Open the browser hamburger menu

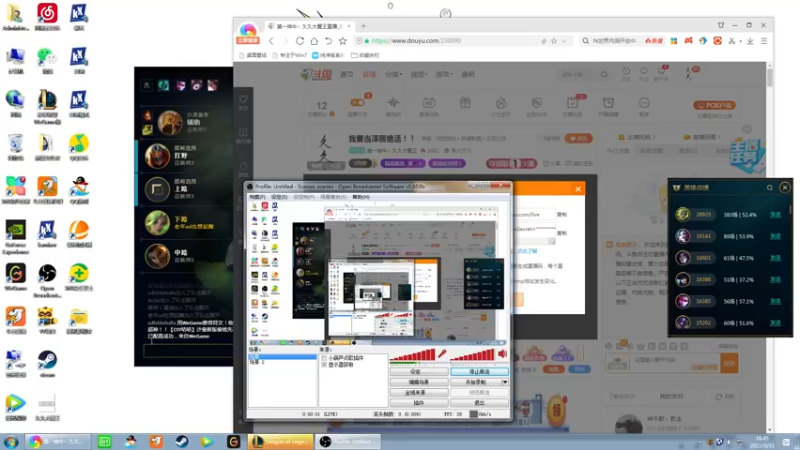click(x=764, y=41)
